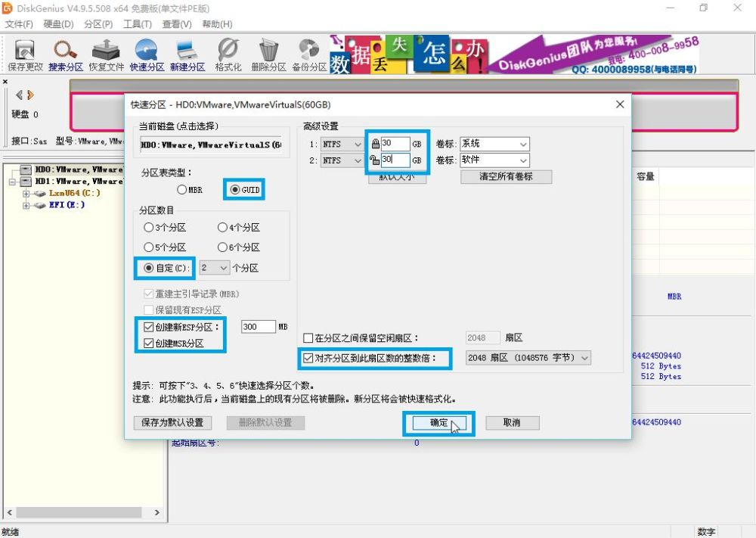Launch the Recover Files (恢复文件) tool
756x538 pixels.
[x=106, y=55]
